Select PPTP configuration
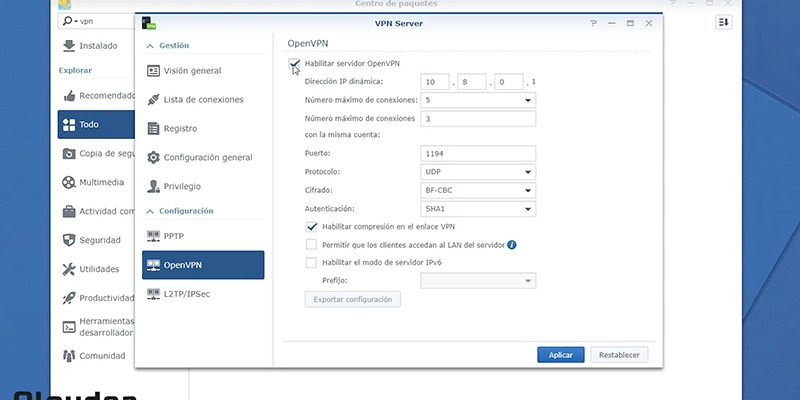Viewport: 800px width, 400px height. pyautogui.click(x=203, y=236)
